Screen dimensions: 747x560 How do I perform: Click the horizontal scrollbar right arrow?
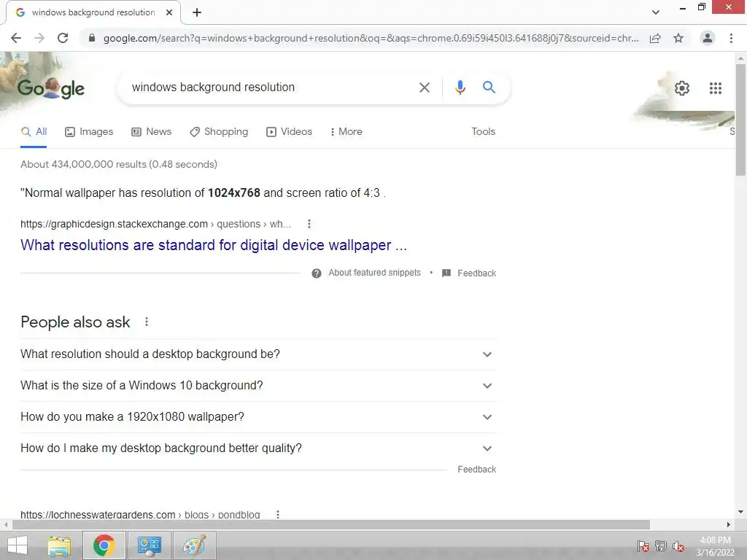[729, 525]
